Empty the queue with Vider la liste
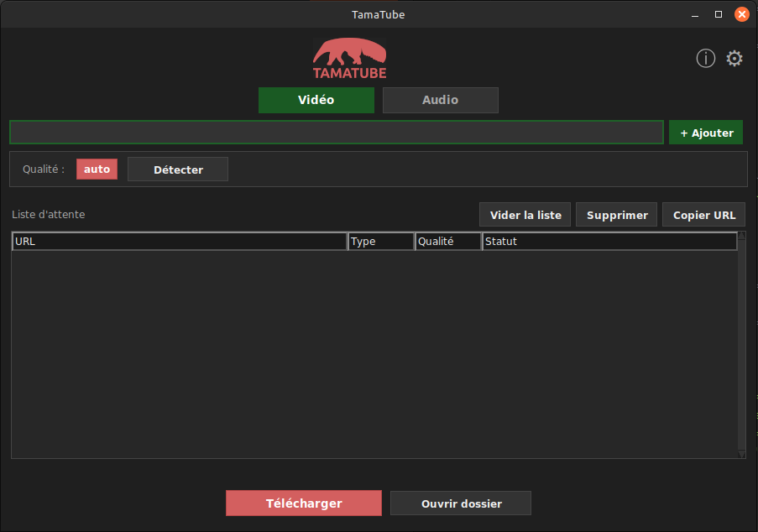758x532 pixels. [525, 215]
